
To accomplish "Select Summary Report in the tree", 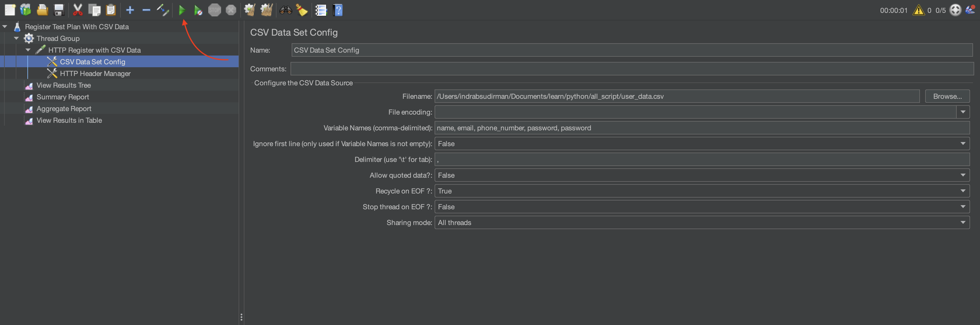I will coord(62,97).
